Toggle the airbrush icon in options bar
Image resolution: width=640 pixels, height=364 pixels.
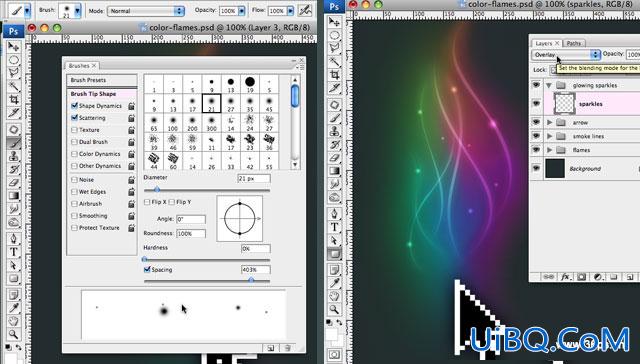pos(305,11)
